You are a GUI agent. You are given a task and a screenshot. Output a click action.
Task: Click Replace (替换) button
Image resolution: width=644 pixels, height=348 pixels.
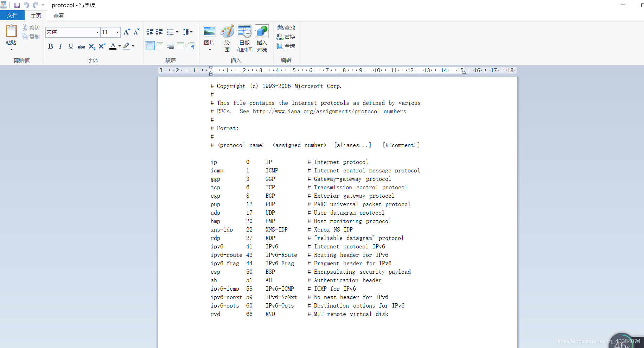pyautogui.click(x=286, y=37)
